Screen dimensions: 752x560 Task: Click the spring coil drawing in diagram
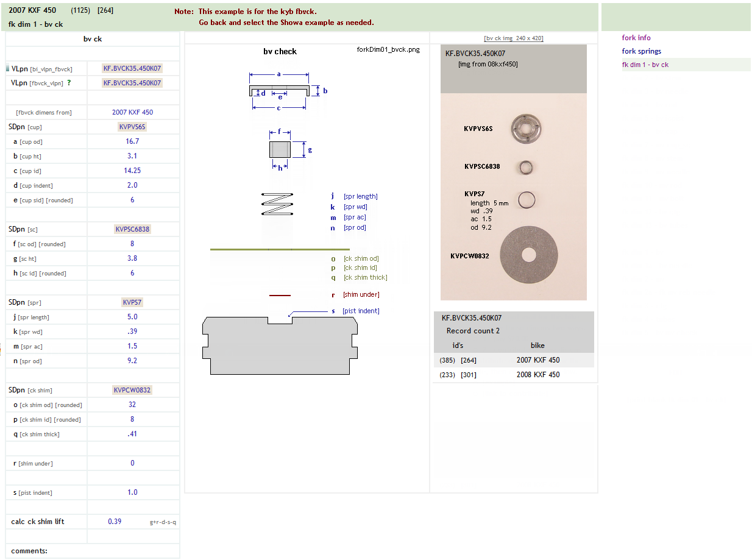[x=278, y=204]
